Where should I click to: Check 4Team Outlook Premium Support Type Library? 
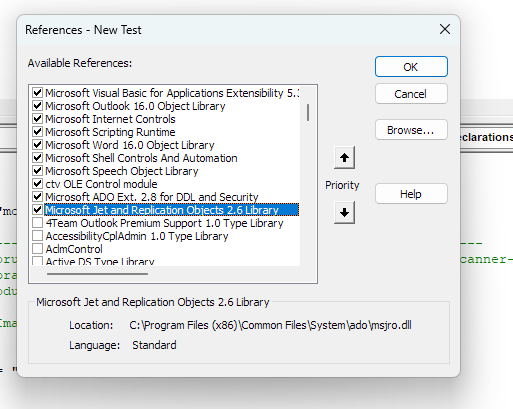pyautogui.click(x=37, y=223)
